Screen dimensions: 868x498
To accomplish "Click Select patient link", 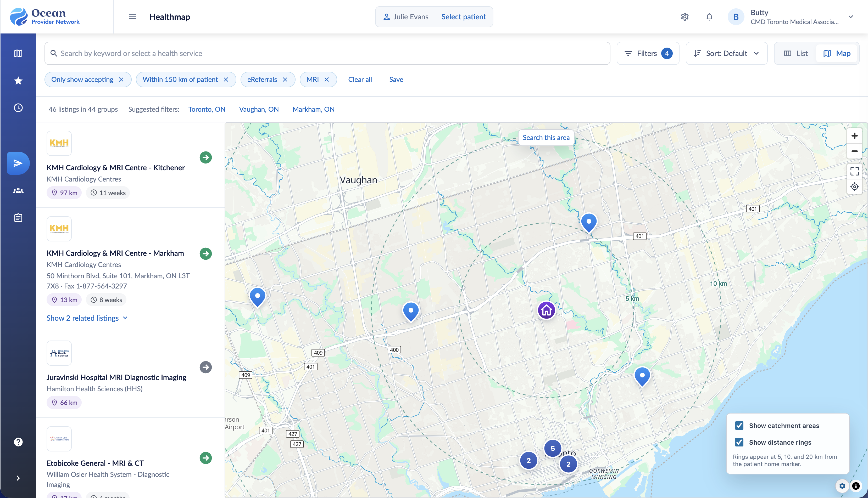I will click(x=463, y=17).
